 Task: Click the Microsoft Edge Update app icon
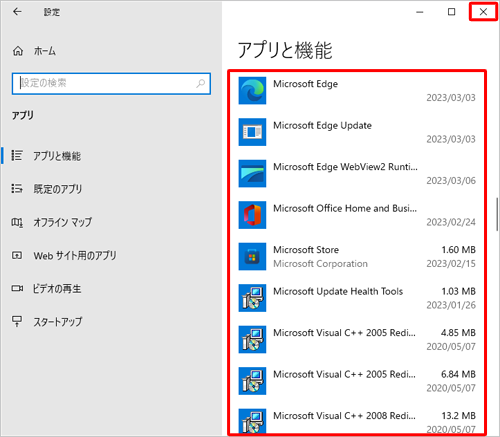coord(252,132)
